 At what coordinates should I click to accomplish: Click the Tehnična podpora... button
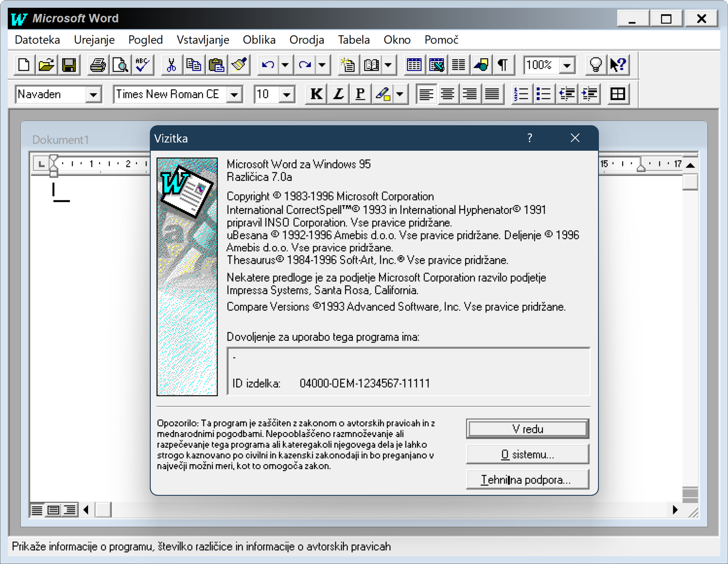click(x=528, y=479)
